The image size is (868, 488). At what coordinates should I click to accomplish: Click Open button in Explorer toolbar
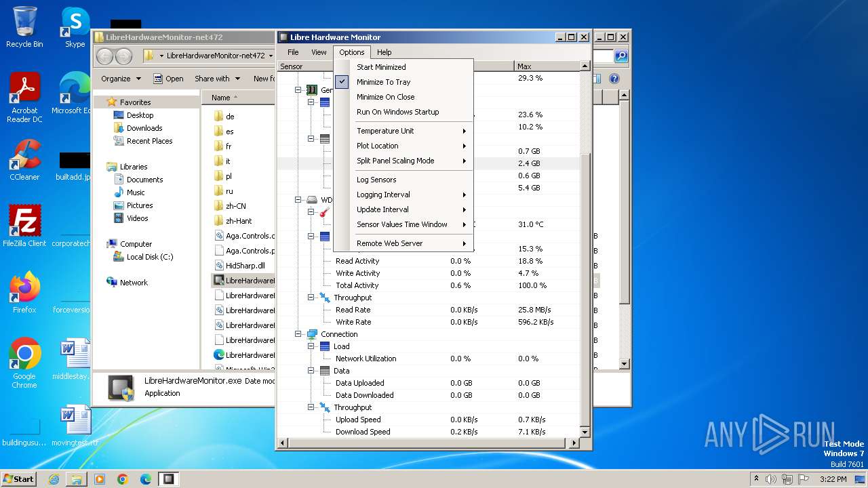pos(168,79)
